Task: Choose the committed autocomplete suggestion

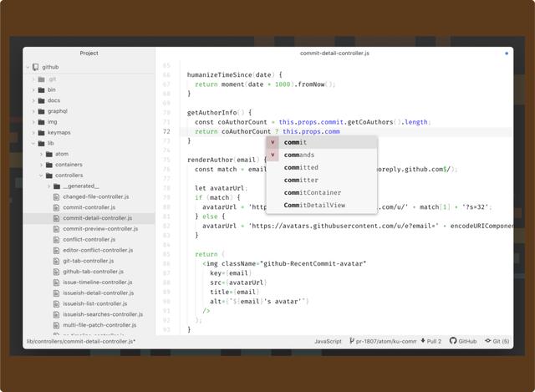Action: click(x=322, y=167)
